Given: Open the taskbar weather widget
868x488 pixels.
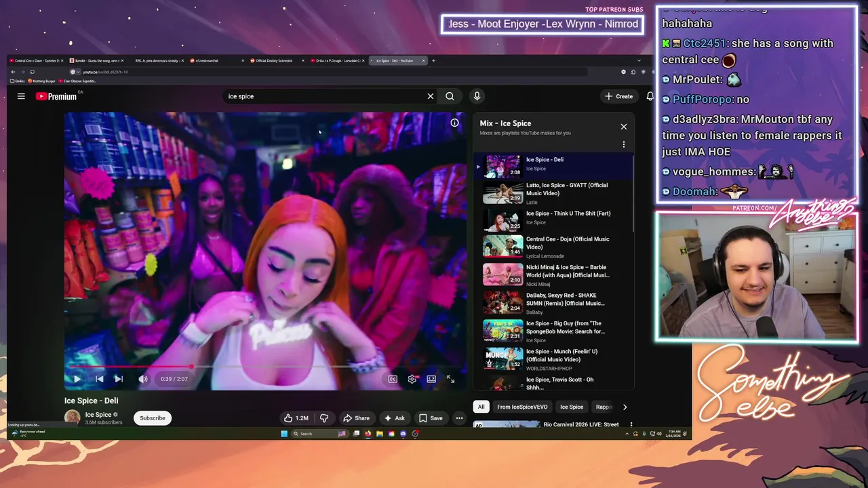Looking at the screenshot, I should tap(28, 433).
